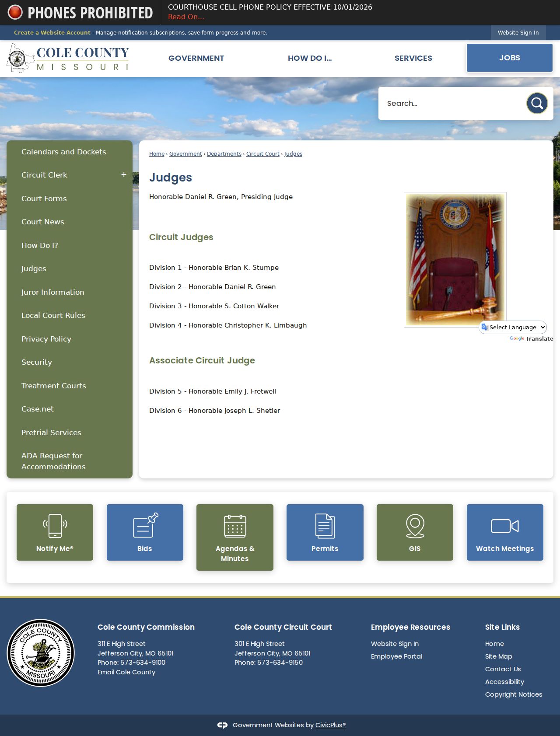
Task: Open the GIS map pin tile
Action: tap(415, 532)
